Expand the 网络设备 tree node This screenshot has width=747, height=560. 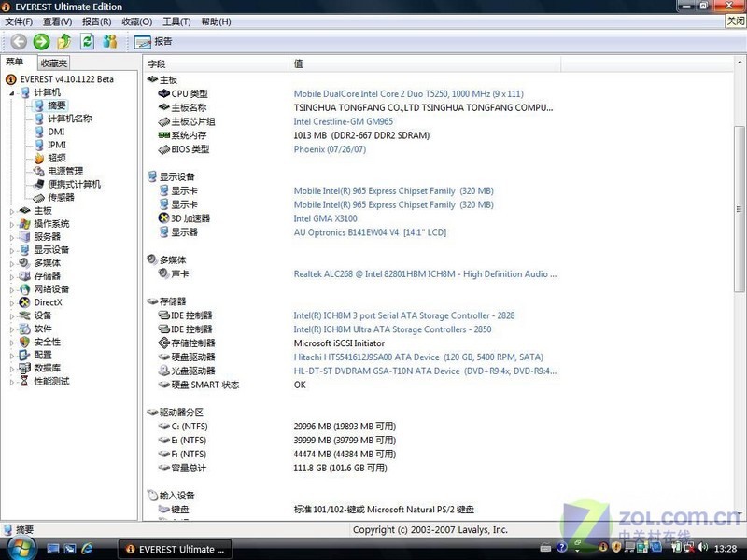12,289
